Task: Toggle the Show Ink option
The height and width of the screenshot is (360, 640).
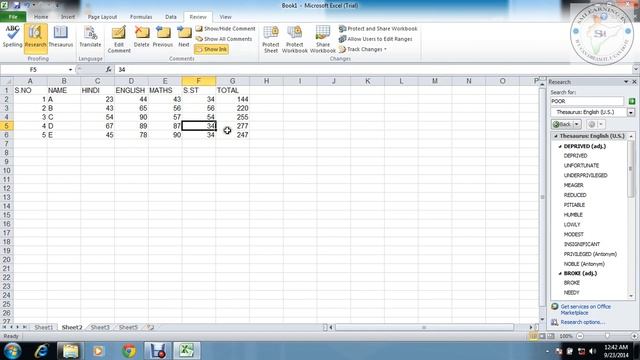Action: point(211,49)
